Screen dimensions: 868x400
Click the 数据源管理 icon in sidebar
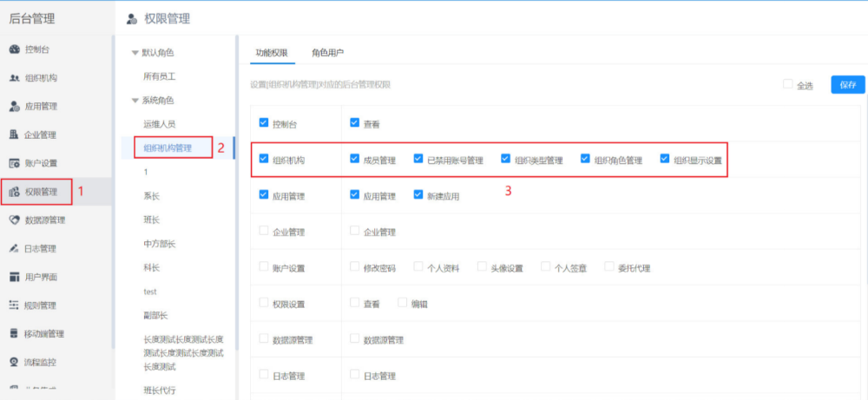(x=15, y=220)
